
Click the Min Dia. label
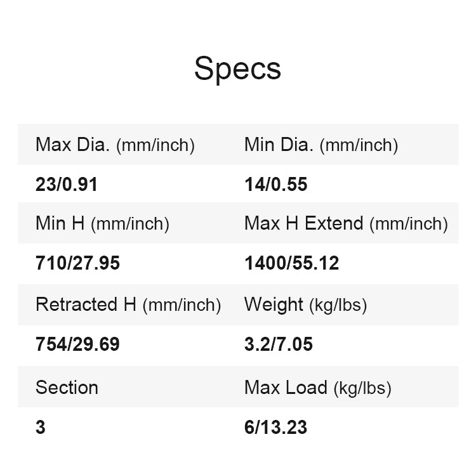pos(279,145)
